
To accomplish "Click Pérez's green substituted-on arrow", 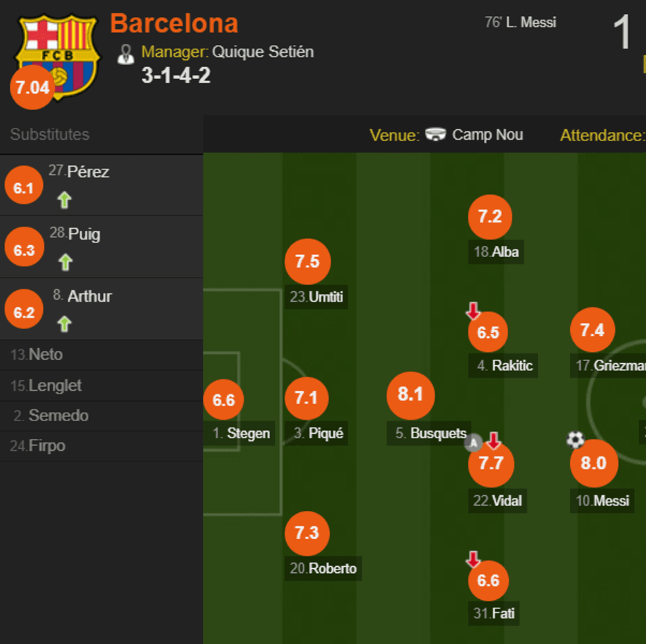I will (x=64, y=200).
